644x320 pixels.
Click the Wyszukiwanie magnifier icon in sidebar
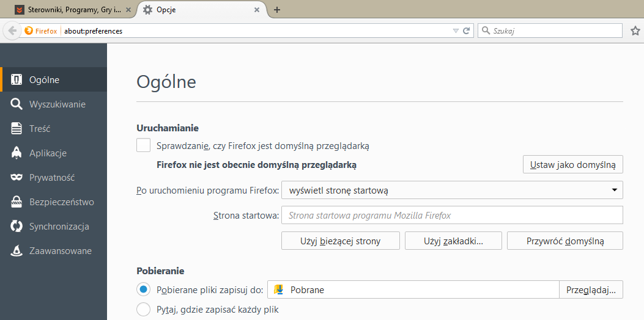pos(17,104)
